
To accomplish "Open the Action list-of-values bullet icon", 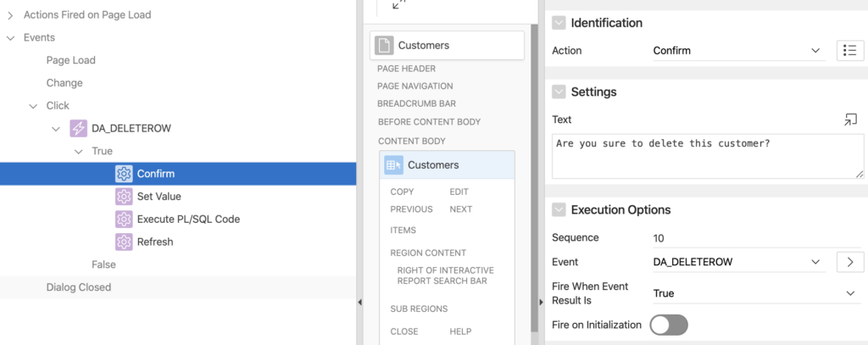I will tap(849, 50).
